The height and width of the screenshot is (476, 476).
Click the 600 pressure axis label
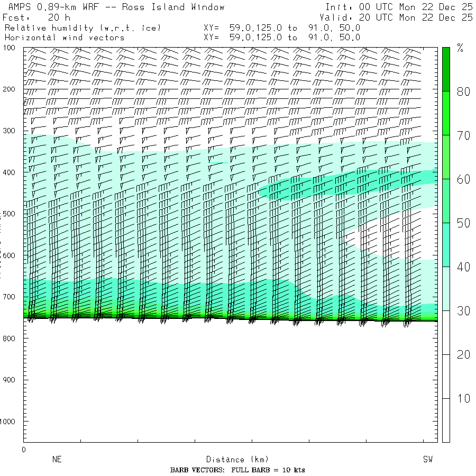(x=9, y=255)
